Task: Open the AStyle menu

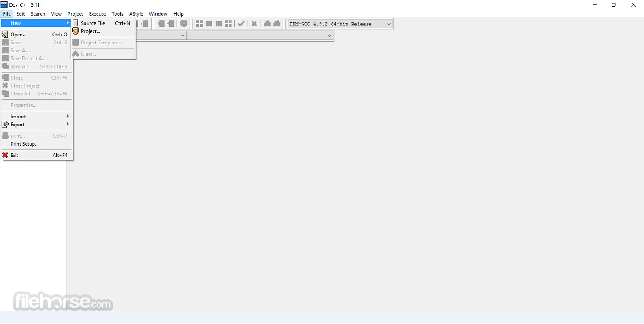Action: pos(136,14)
